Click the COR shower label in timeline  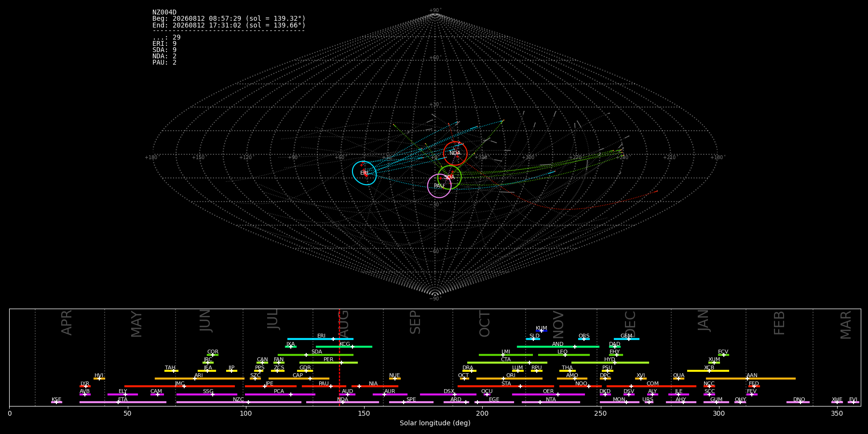click(213, 352)
